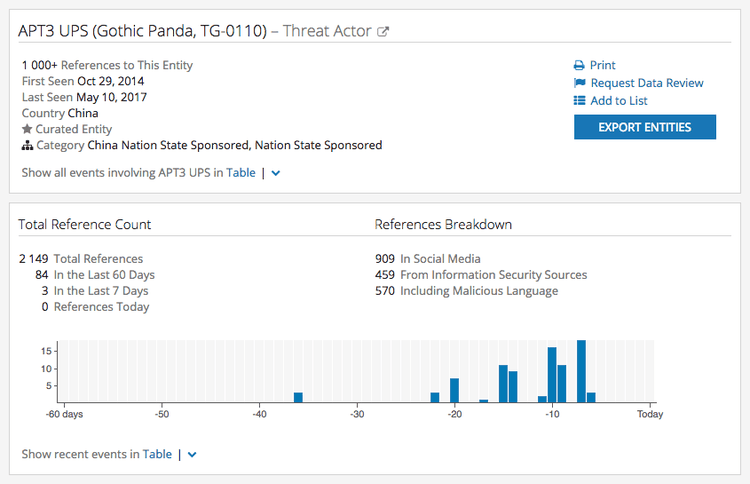Open the Print link

pyautogui.click(x=603, y=66)
